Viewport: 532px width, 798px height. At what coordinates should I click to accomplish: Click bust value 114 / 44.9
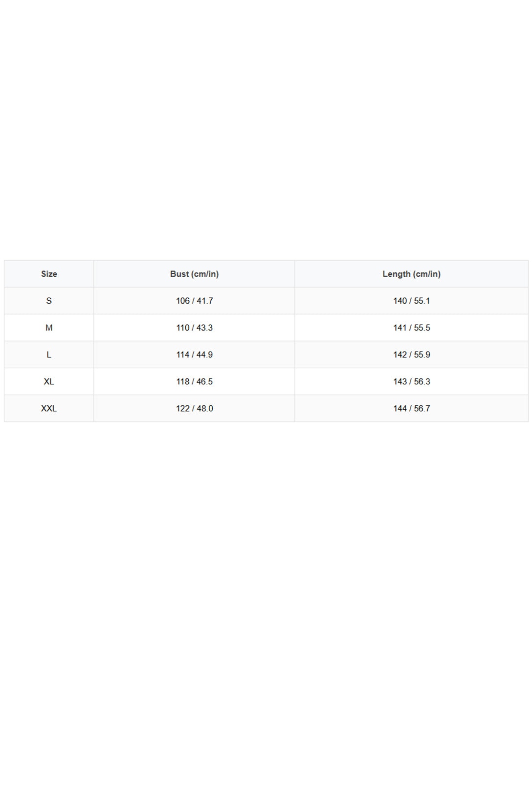pos(194,355)
